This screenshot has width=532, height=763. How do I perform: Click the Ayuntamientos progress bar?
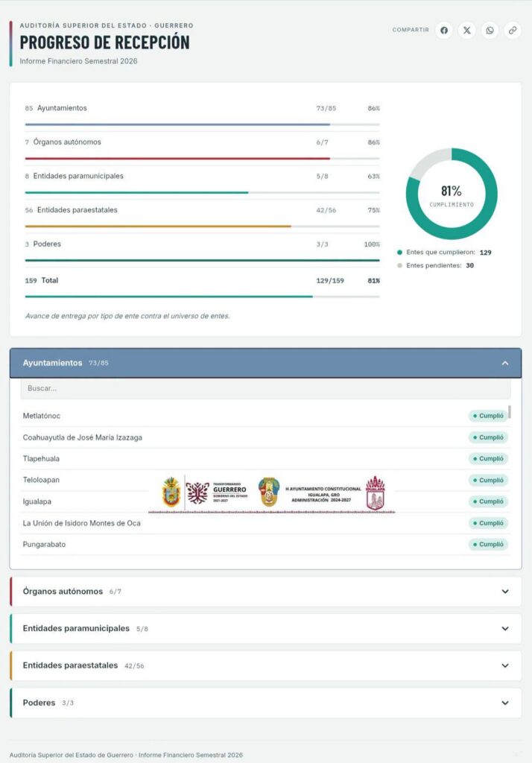[202, 124]
